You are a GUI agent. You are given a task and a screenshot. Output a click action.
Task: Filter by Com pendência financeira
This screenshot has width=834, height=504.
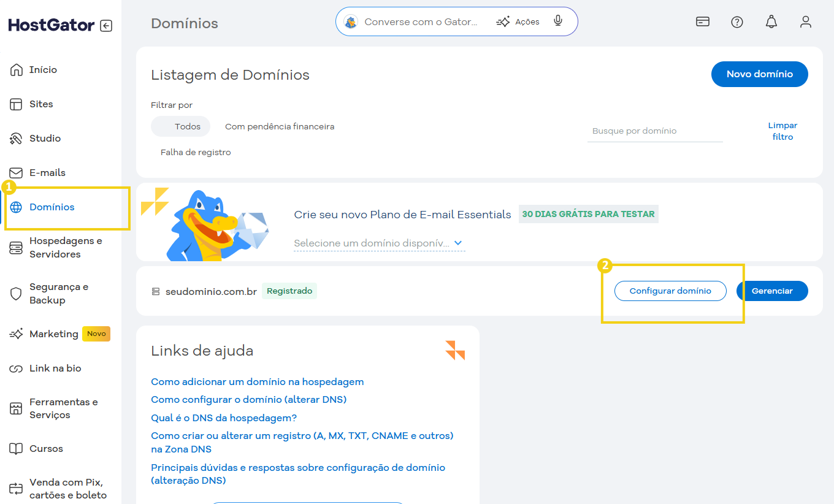coord(280,126)
